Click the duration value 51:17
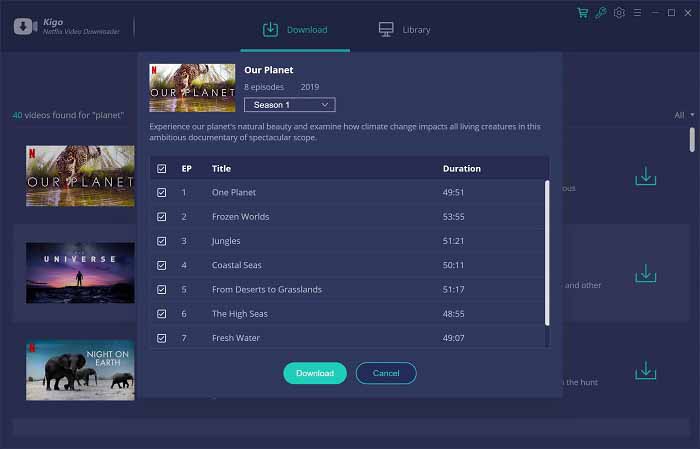The image size is (700, 449). (454, 290)
